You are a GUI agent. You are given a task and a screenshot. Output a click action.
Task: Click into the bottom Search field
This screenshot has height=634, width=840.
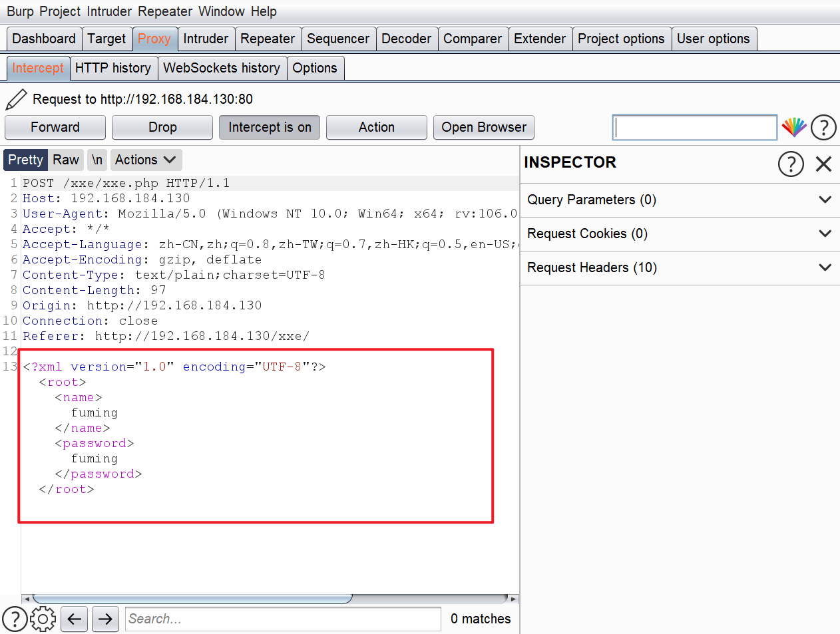pyautogui.click(x=283, y=619)
